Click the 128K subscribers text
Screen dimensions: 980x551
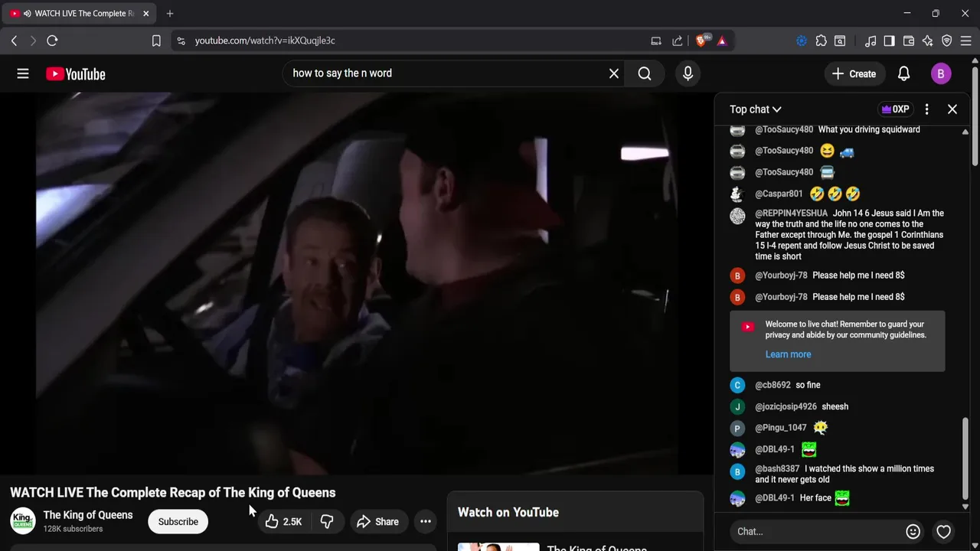tap(73, 529)
